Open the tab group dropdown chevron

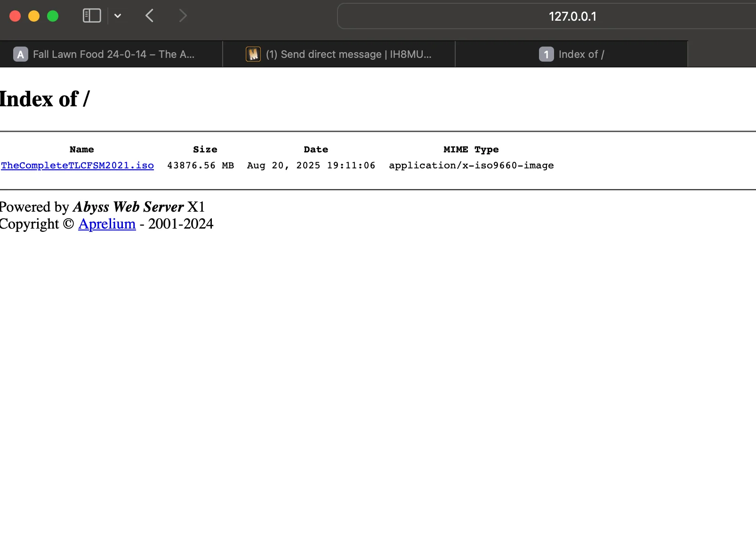coord(118,16)
